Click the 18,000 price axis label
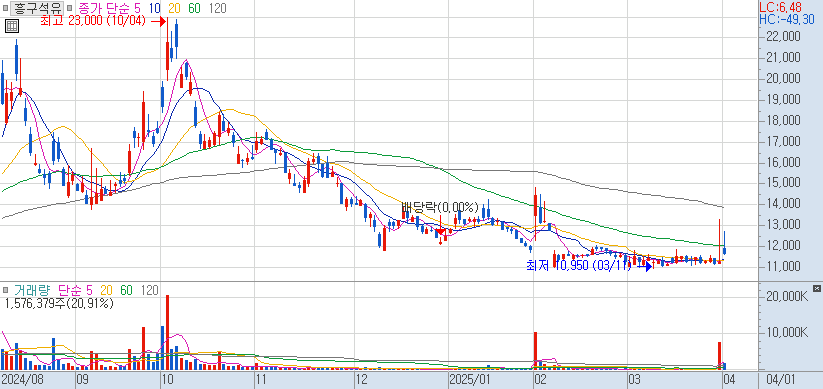 tap(785, 121)
